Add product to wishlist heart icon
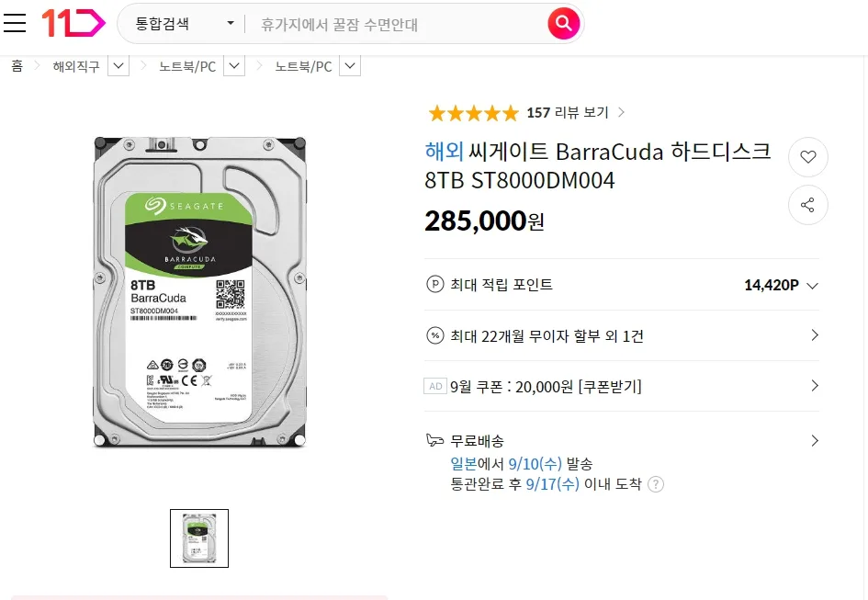This screenshot has height=600, width=868. point(807,157)
